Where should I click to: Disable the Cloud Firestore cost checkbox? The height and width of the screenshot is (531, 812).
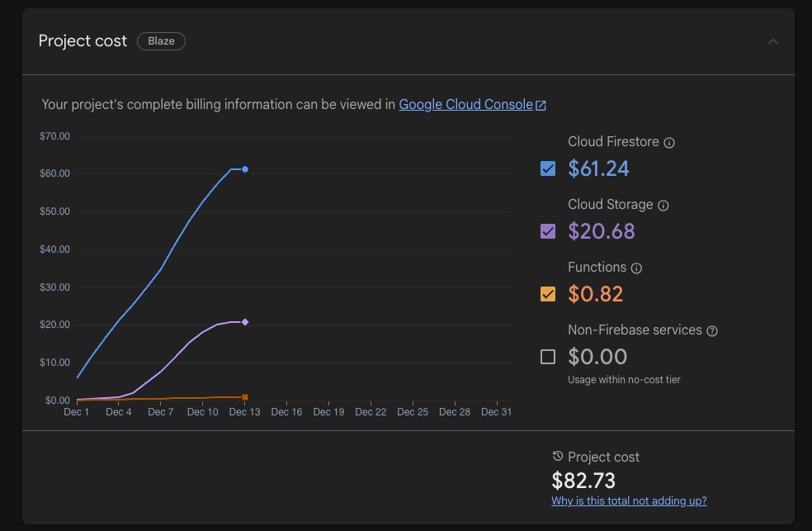coord(547,168)
